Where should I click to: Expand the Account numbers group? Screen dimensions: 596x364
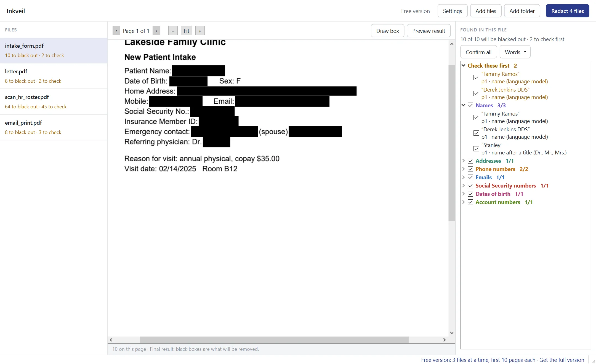[464, 202]
